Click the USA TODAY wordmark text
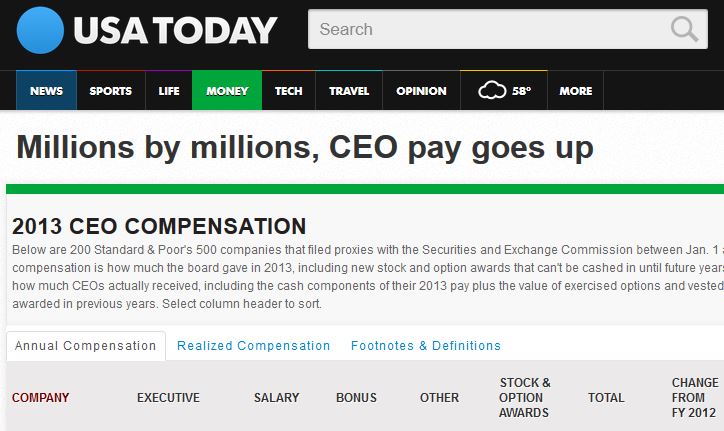Screen dimensions: 724x431 point(175,31)
